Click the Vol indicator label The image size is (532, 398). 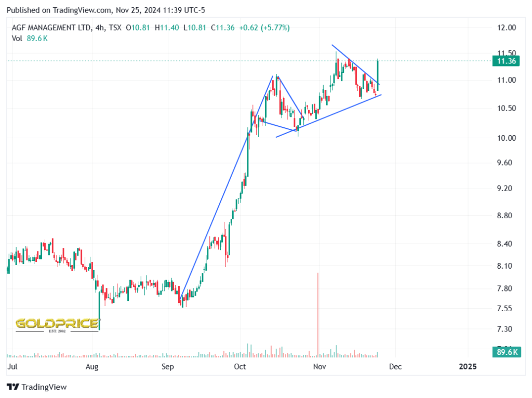[x=17, y=38]
